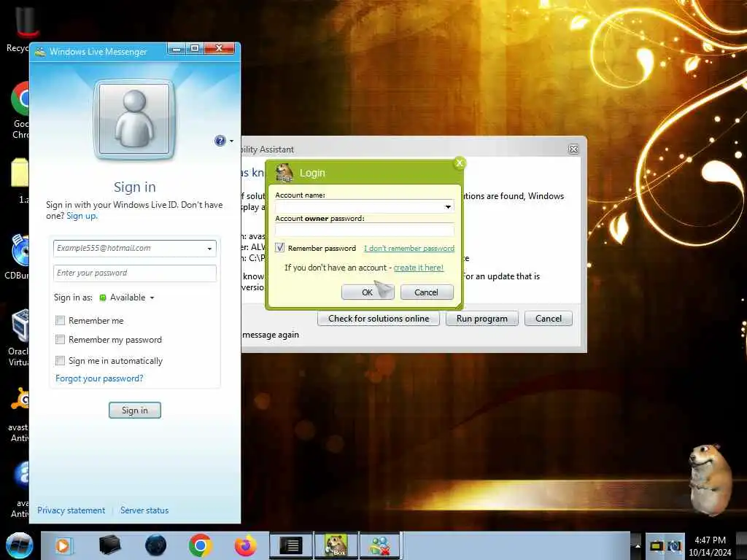Image resolution: width=747 pixels, height=560 pixels.
Task: Click OK in the Login dialog
Action: pyautogui.click(x=368, y=292)
